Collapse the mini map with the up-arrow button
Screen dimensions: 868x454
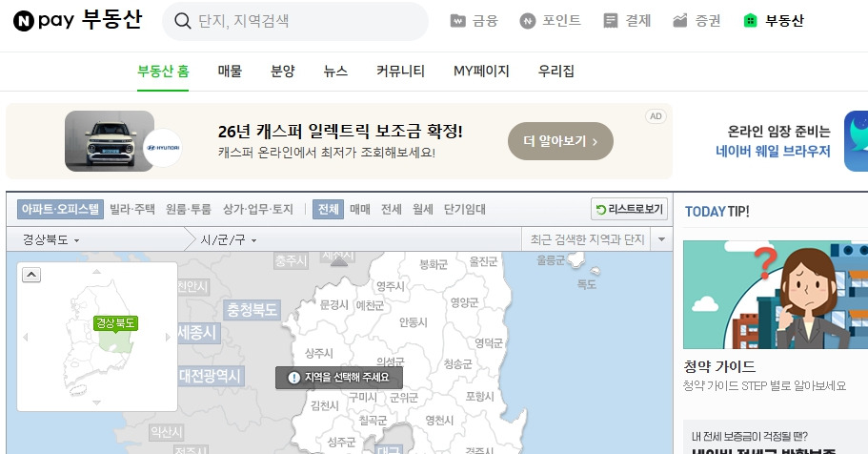click(31, 275)
